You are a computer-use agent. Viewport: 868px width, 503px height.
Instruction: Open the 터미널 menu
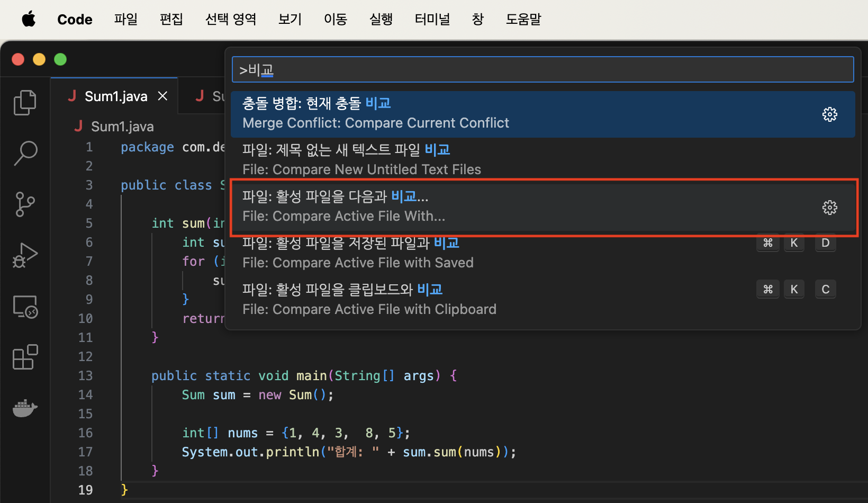pos(432,20)
